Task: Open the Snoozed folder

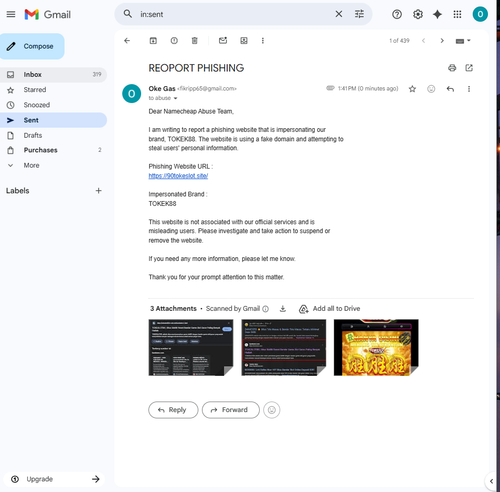Action: (x=53, y=105)
